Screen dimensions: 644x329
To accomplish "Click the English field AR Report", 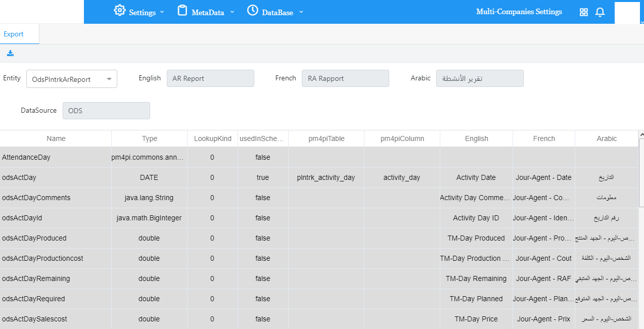I will (x=210, y=78).
